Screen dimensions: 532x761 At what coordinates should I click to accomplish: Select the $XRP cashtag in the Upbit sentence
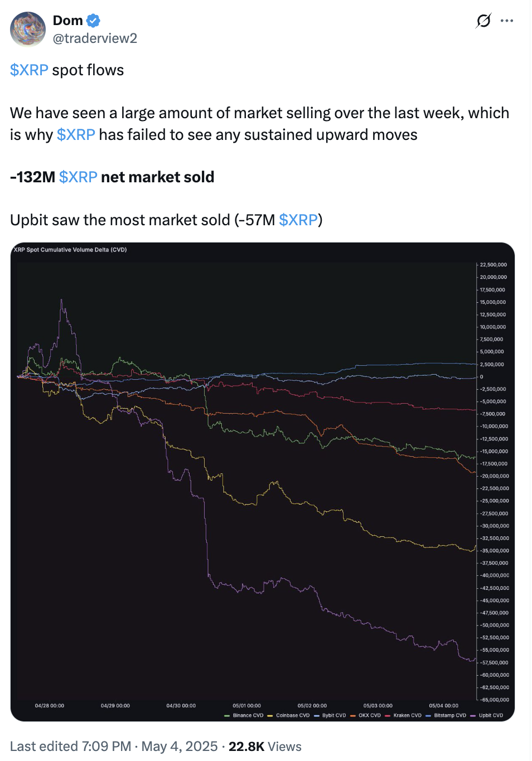tap(298, 220)
